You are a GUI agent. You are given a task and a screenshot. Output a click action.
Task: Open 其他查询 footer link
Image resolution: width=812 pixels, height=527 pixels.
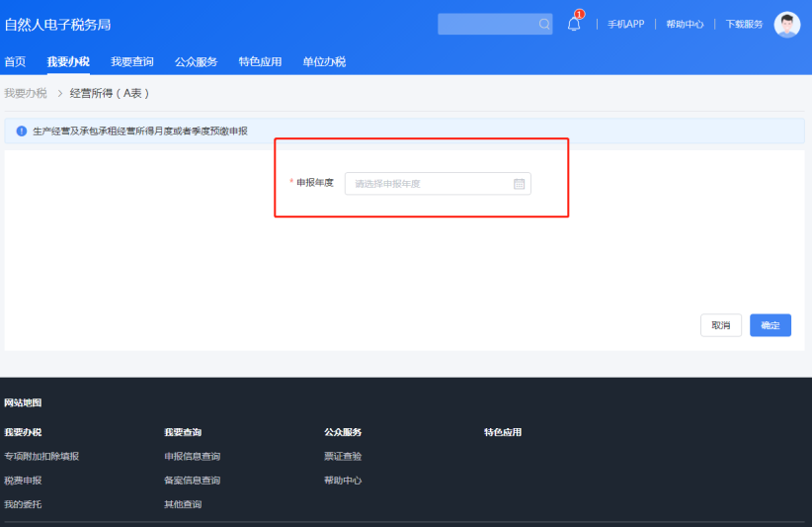tap(183, 504)
